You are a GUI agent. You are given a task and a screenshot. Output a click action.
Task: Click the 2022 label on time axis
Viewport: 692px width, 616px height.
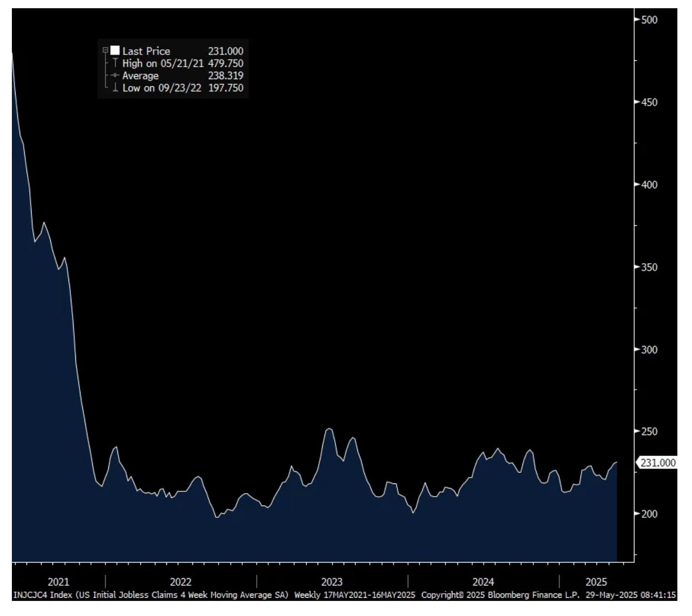pyautogui.click(x=181, y=582)
